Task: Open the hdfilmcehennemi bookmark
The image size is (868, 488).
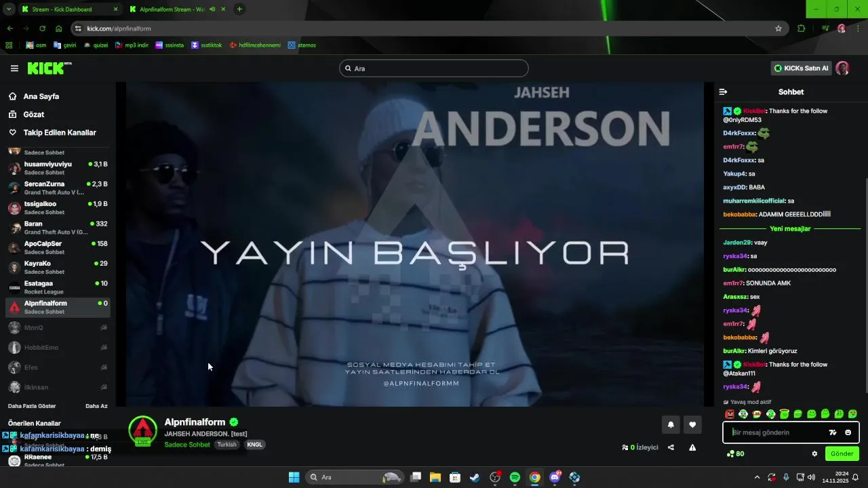Action: 255,45
